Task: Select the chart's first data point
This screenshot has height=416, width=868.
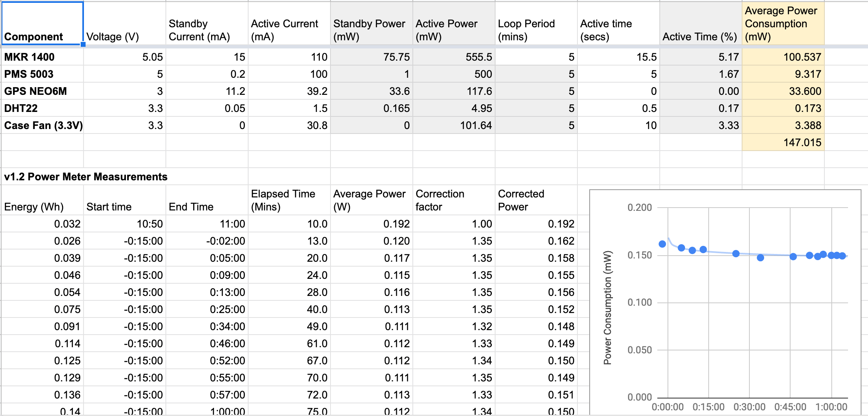Action: pyautogui.click(x=662, y=244)
